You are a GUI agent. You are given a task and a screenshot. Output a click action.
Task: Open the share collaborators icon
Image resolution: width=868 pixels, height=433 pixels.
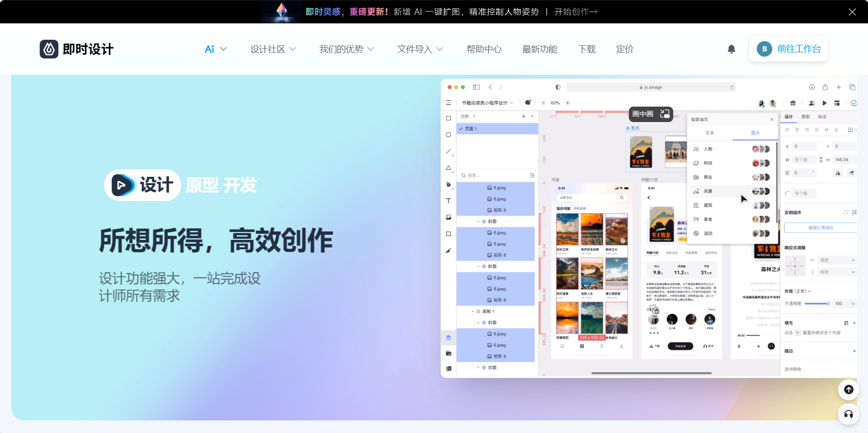point(811,103)
